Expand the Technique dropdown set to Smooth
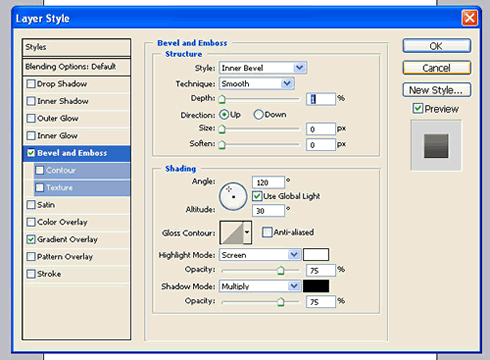This screenshot has width=490, height=360. (256, 83)
